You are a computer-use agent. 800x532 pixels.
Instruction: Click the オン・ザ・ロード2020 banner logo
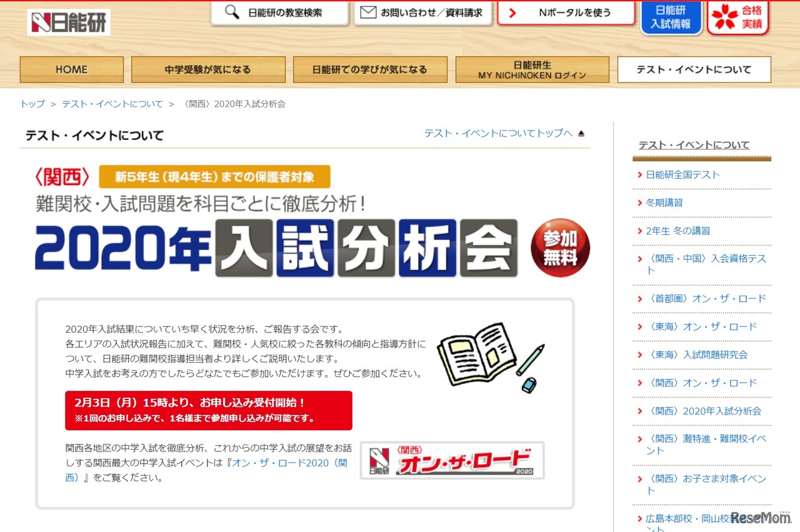[x=452, y=461]
